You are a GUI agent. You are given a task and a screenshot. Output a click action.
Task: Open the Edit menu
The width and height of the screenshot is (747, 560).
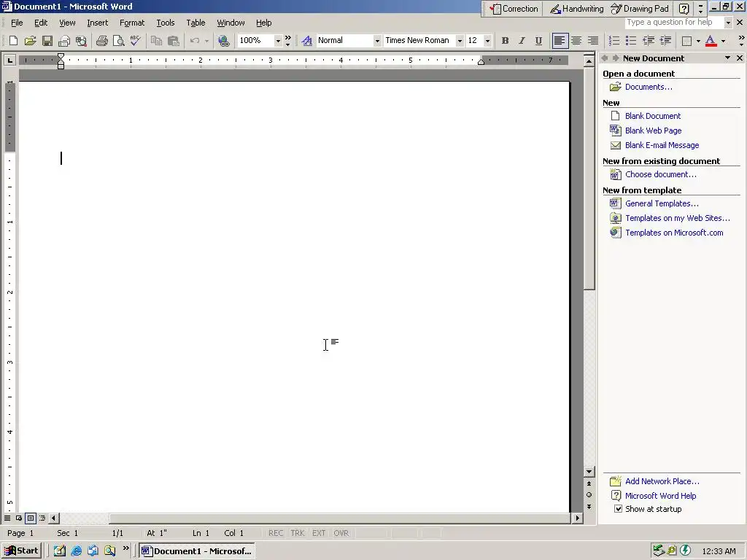coord(41,23)
